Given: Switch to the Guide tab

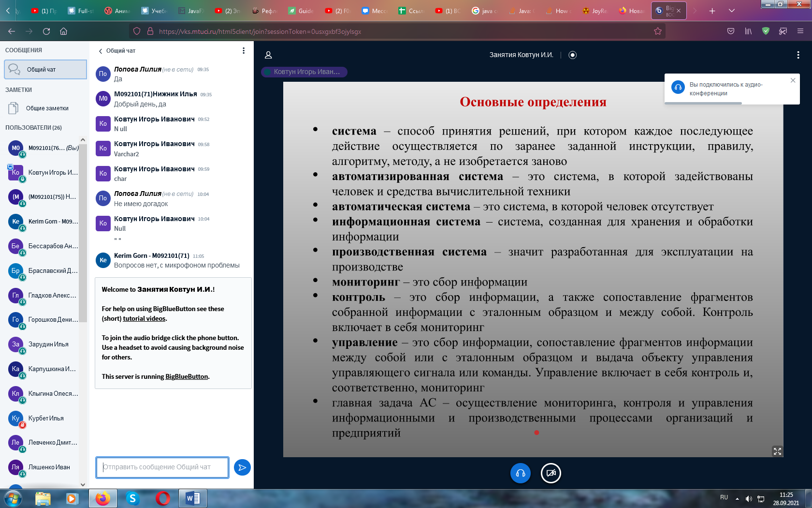Looking at the screenshot, I should [301, 11].
